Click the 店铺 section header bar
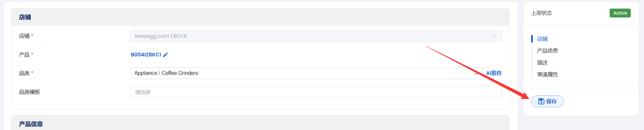The image size is (644, 130). [260, 17]
